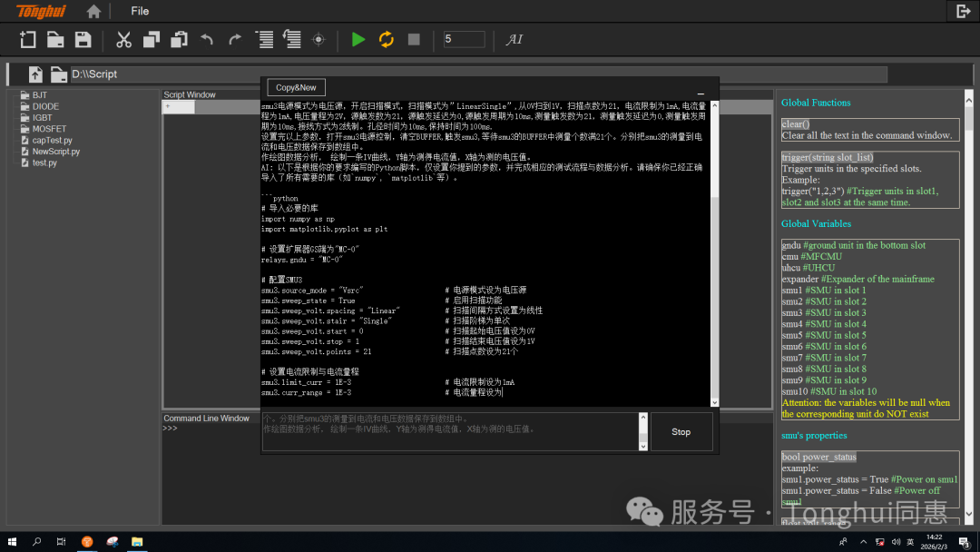Click the Copy&New button
The image size is (980, 552).
click(x=296, y=87)
